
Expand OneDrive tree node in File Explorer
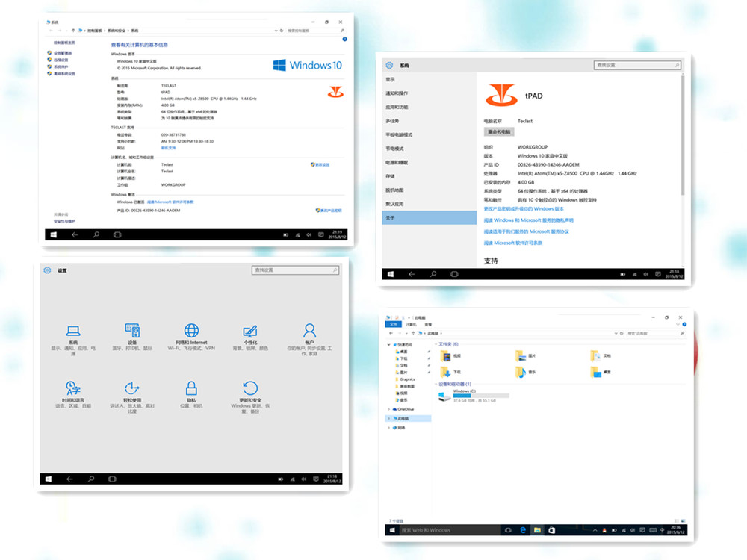(x=389, y=409)
